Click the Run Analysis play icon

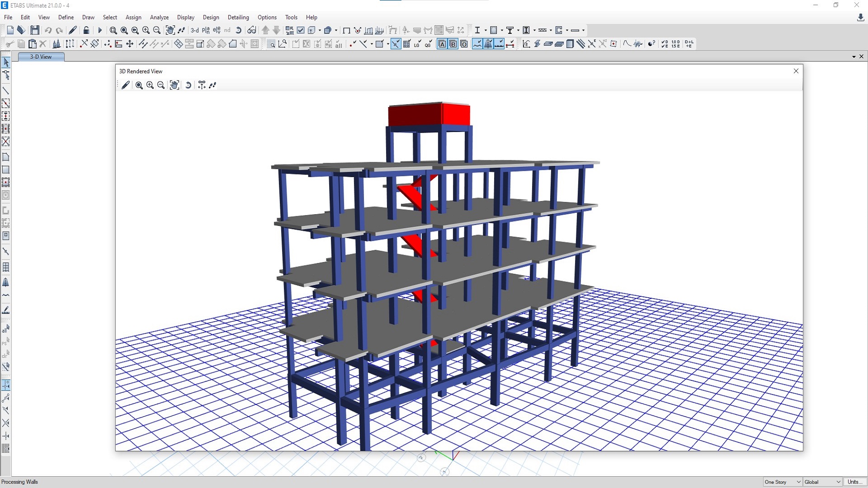coord(100,30)
